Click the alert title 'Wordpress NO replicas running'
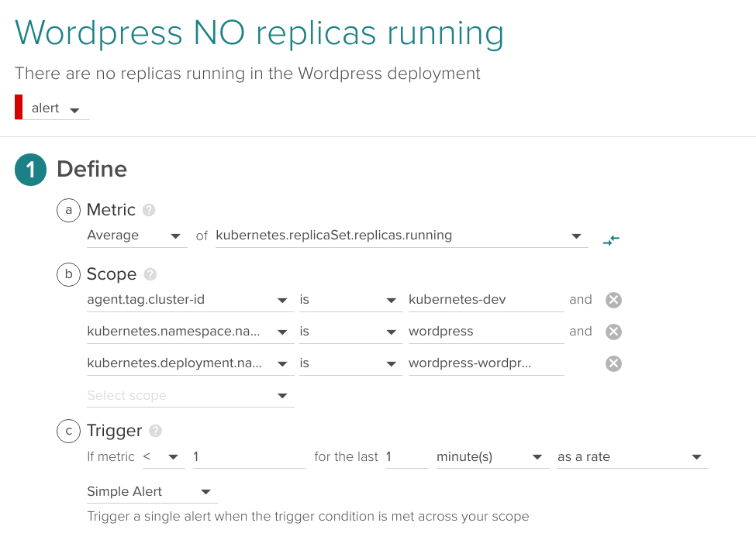 [x=260, y=34]
